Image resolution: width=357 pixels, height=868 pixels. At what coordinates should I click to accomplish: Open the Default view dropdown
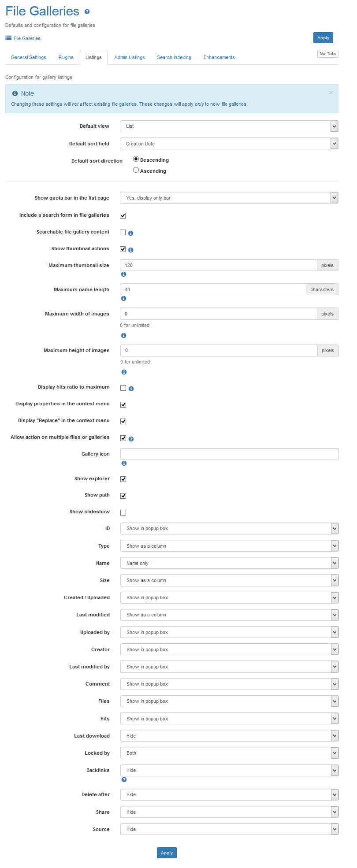coord(229,126)
